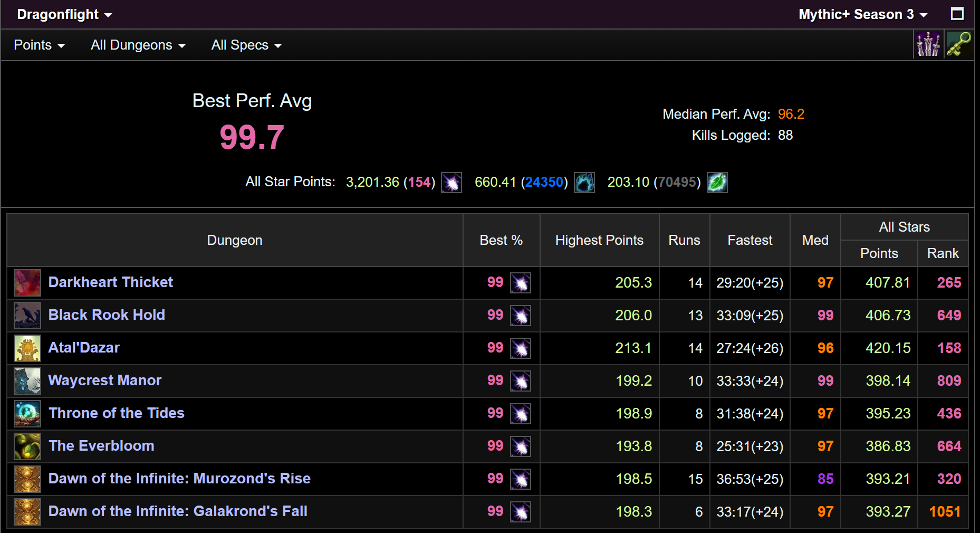Open the Galakrond's Fall dungeon thumbnail

pyautogui.click(x=27, y=512)
